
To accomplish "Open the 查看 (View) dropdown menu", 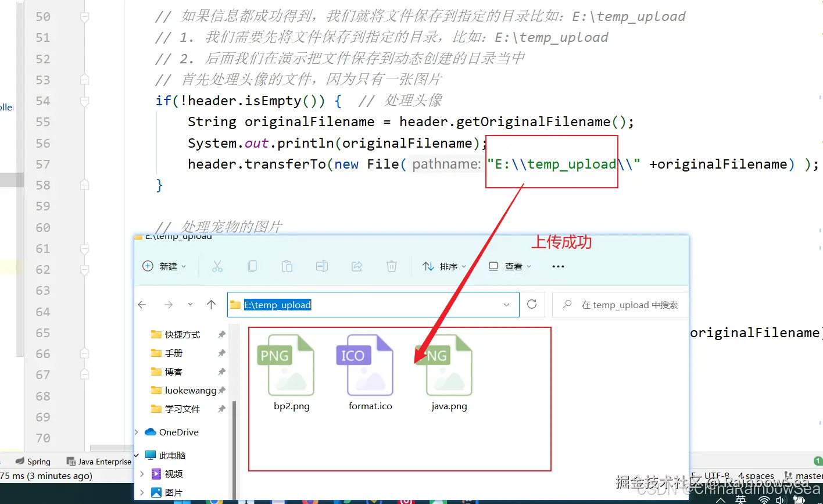I will 510,266.
